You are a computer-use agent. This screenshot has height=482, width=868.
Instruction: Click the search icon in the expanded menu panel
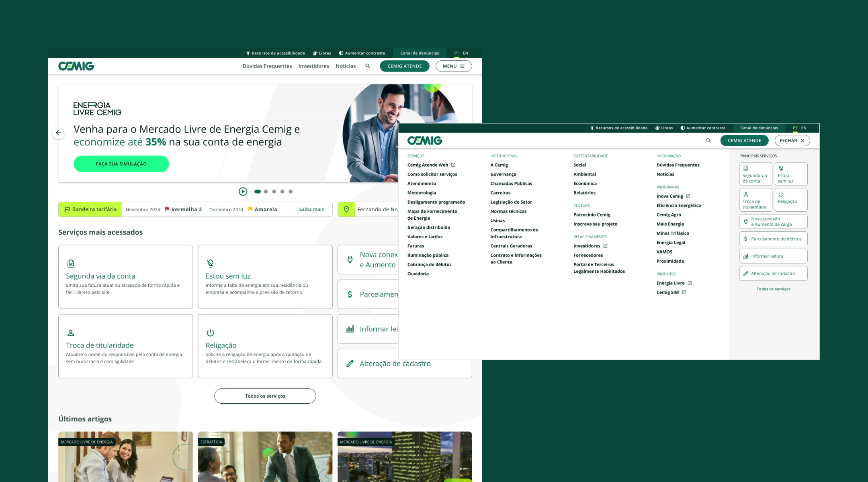click(708, 141)
